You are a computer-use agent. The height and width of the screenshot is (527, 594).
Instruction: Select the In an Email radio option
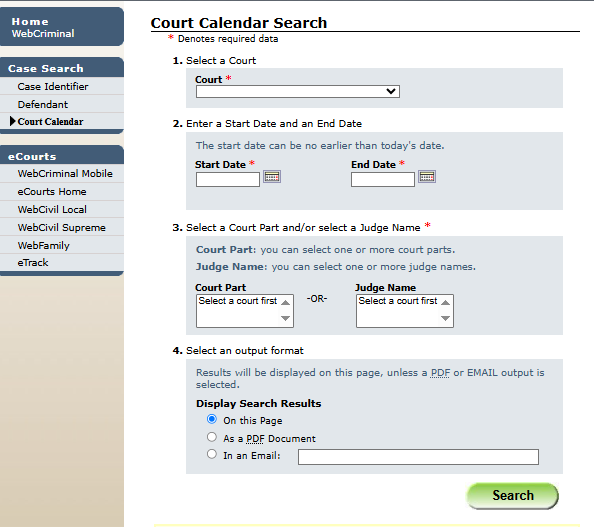[212, 454]
